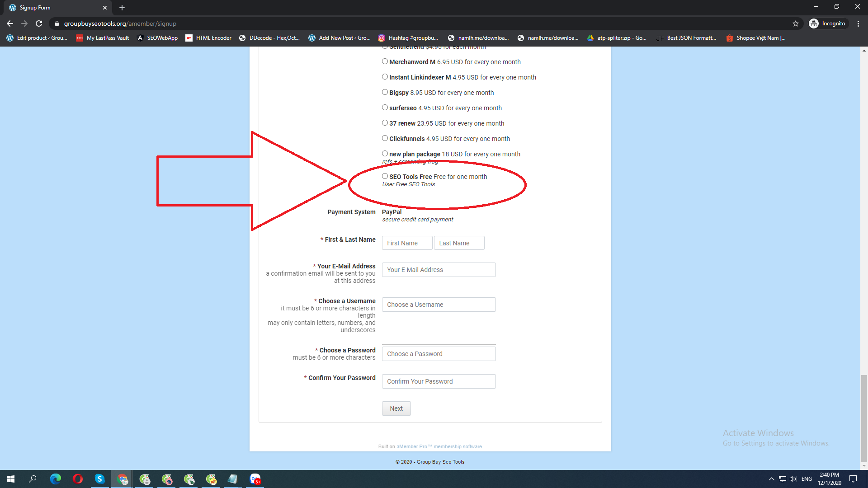Click the page vertical scrollbar thumb
Image resolution: width=868 pixels, height=488 pixels.
864,419
